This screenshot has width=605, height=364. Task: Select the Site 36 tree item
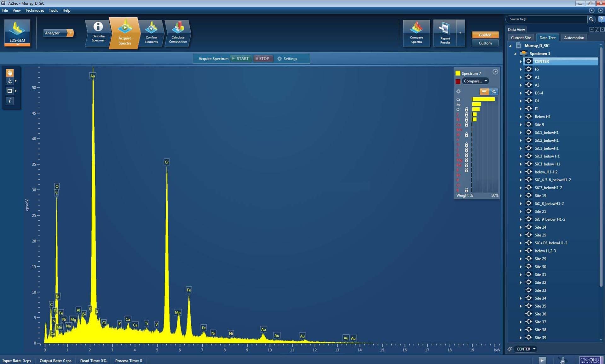pos(540,314)
